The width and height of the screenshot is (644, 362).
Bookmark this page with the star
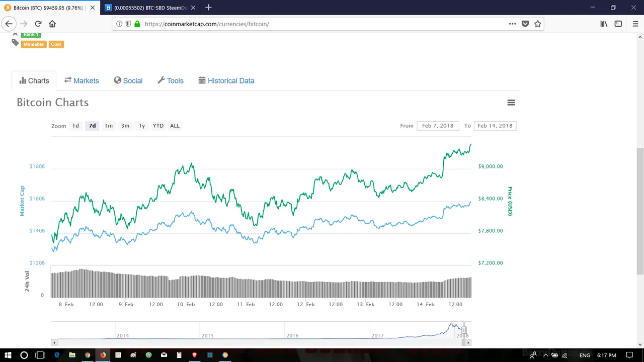(x=538, y=24)
